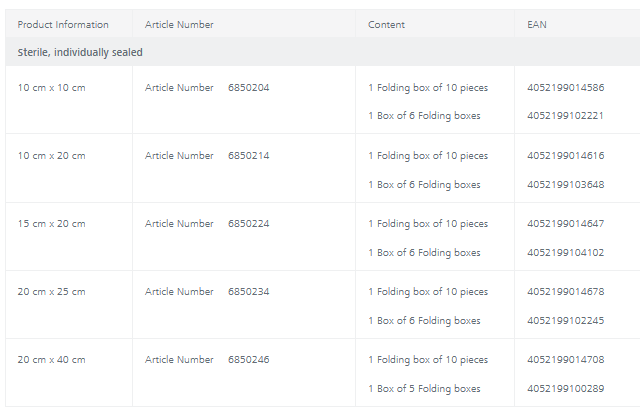Viewport: 640px width, 420px height.
Task: Click the EAN column header
Action: click(537, 25)
